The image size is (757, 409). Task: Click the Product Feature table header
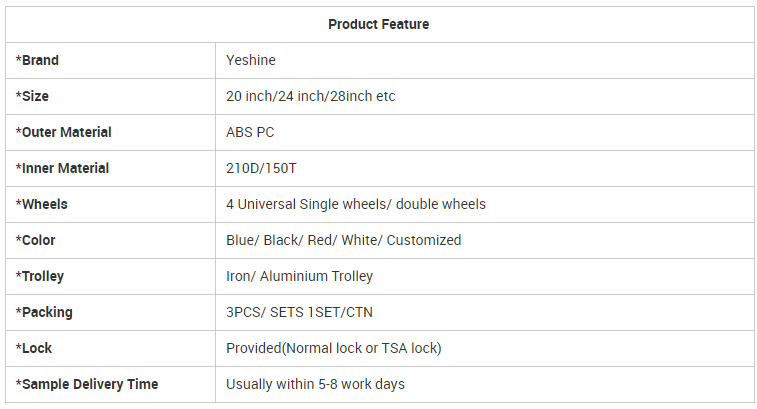pyautogui.click(x=378, y=24)
